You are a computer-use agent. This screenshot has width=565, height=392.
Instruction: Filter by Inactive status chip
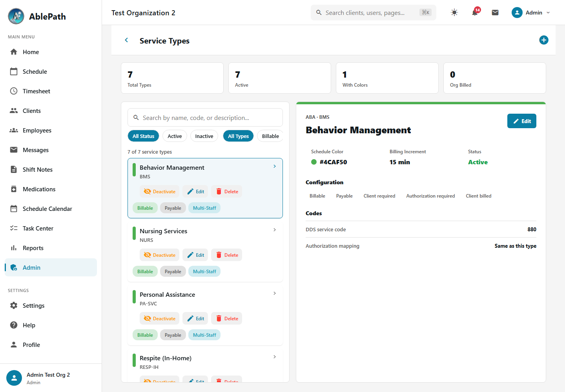click(204, 136)
